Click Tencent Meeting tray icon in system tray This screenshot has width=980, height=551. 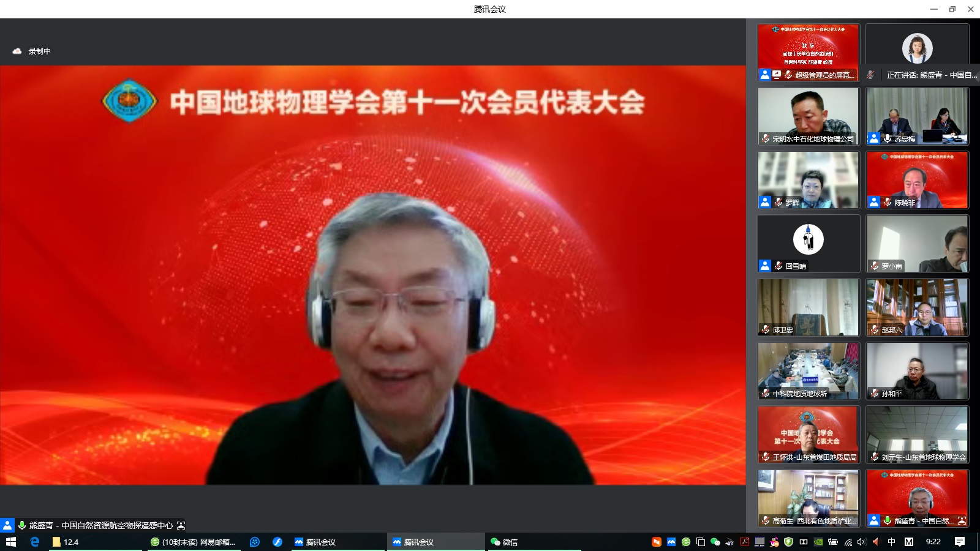[x=671, y=542]
